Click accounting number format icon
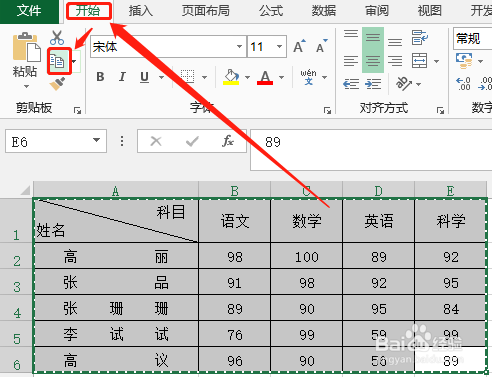492x377 pixels. pos(464,61)
